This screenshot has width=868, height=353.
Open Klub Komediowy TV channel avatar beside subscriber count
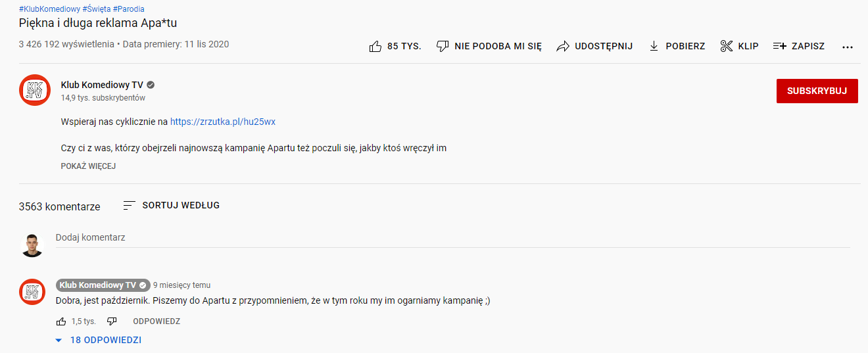(x=35, y=90)
